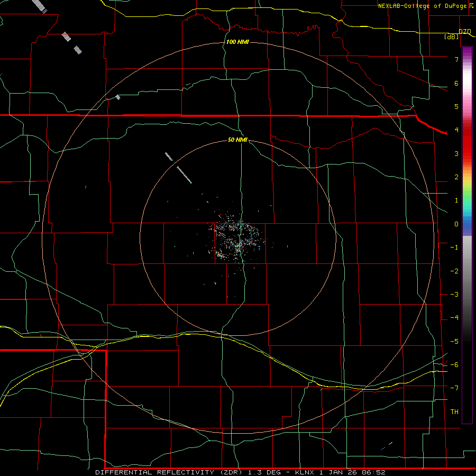Click the -5 dB tick label on legend

(454, 342)
